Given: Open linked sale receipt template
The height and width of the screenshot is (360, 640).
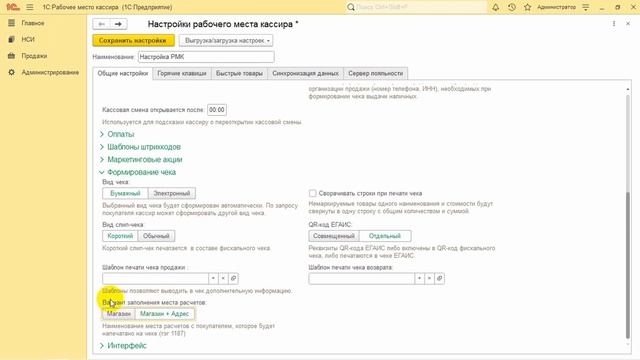Looking at the screenshot, I should pyautogui.click(x=233, y=278).
